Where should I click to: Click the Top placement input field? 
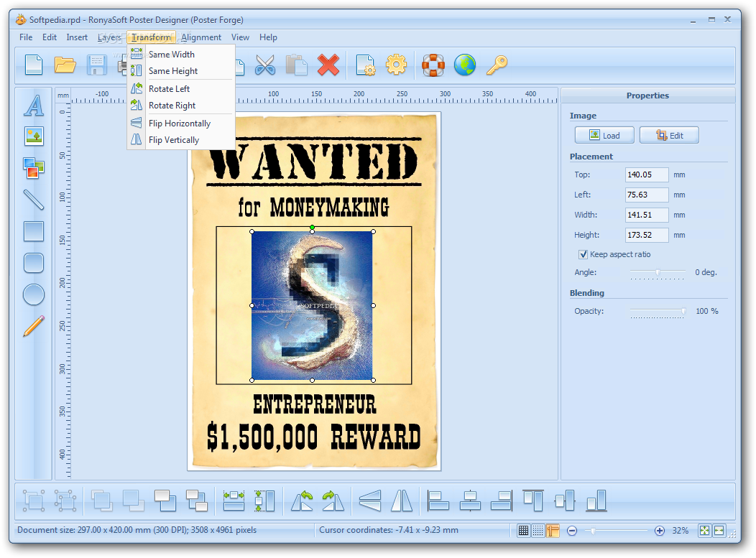point(647,175)
